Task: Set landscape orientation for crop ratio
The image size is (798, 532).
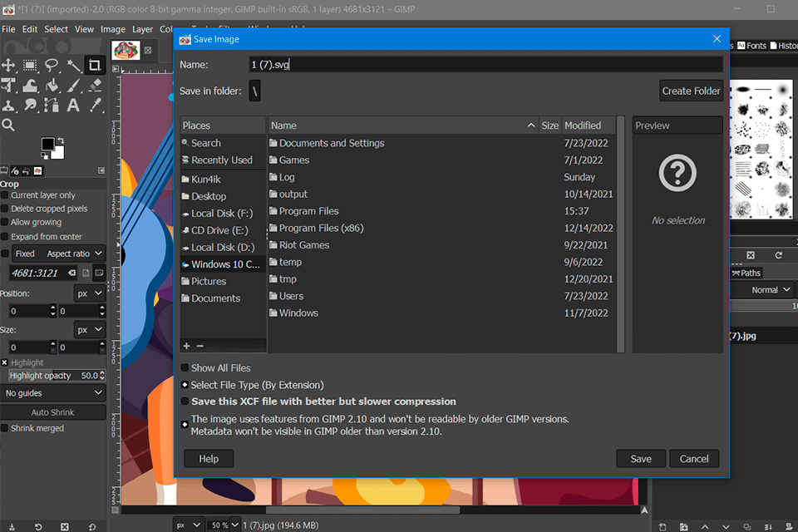Action: tap(99, 273)
